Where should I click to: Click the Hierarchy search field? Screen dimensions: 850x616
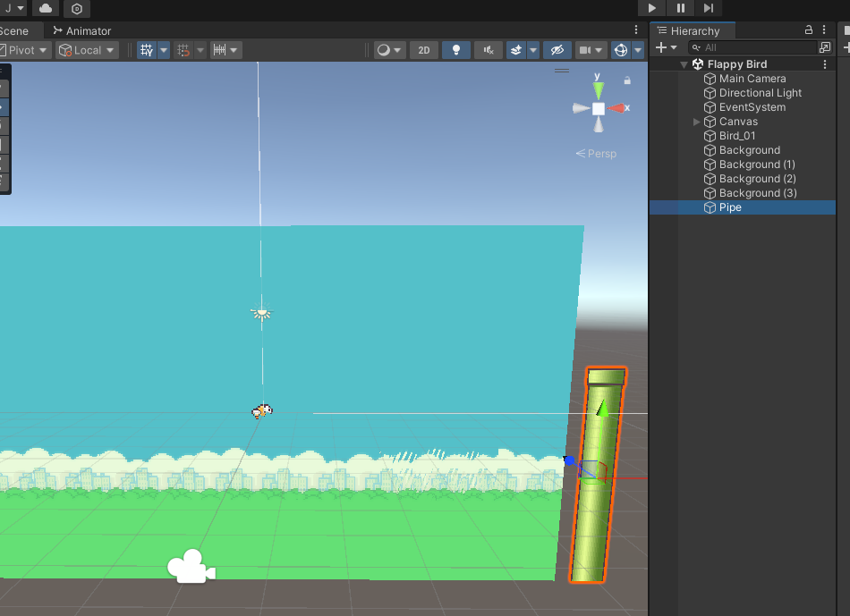[752, 47]
